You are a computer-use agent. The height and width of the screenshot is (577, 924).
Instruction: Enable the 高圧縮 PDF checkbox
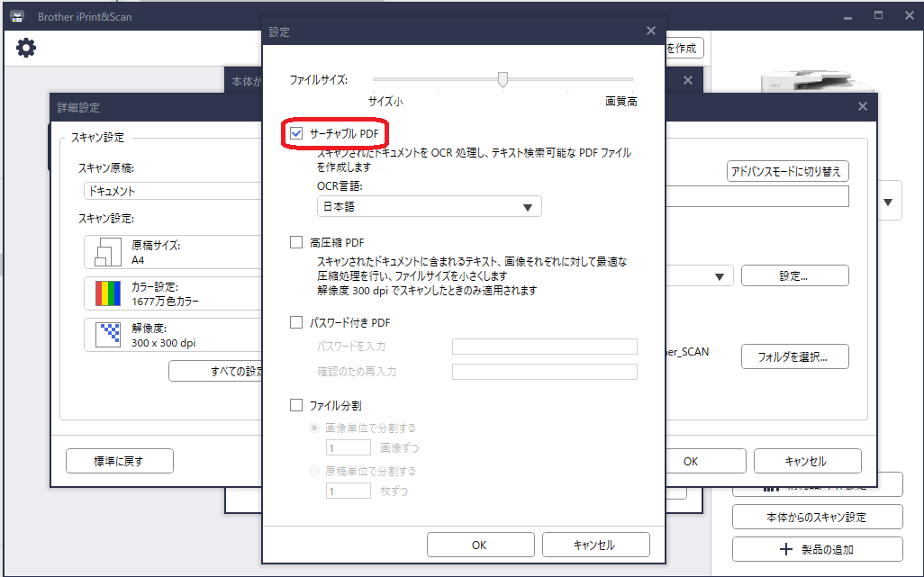[296, 242]
